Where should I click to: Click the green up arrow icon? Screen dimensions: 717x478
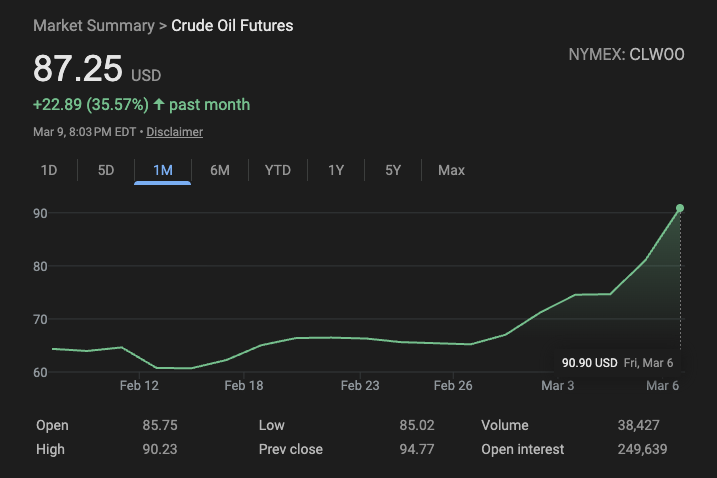[159, 105]
